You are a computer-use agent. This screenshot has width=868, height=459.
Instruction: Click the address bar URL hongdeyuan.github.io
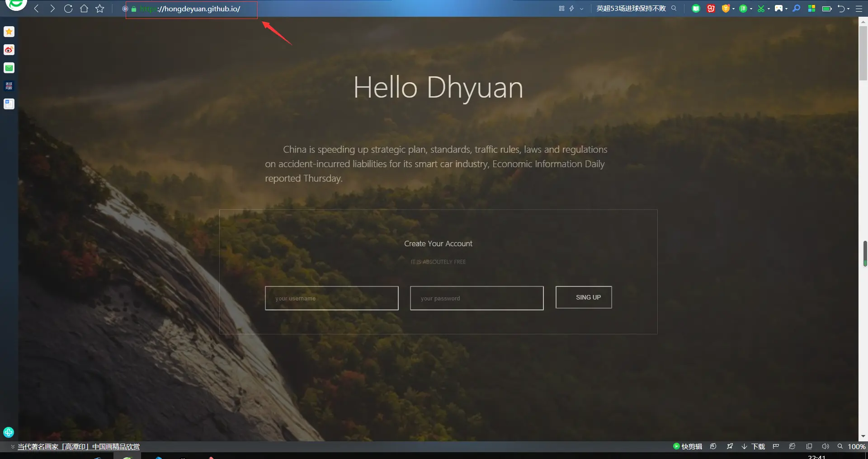point(190,9)
